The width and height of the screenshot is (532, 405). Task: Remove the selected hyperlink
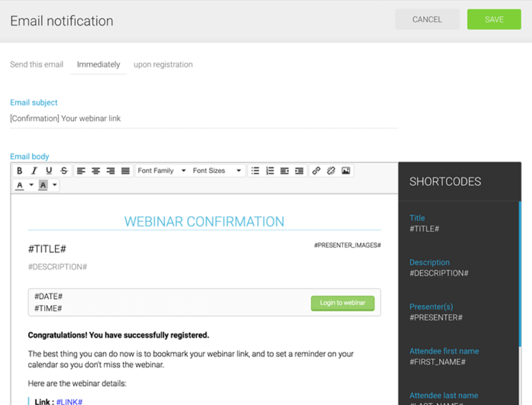tap(330, 170)
